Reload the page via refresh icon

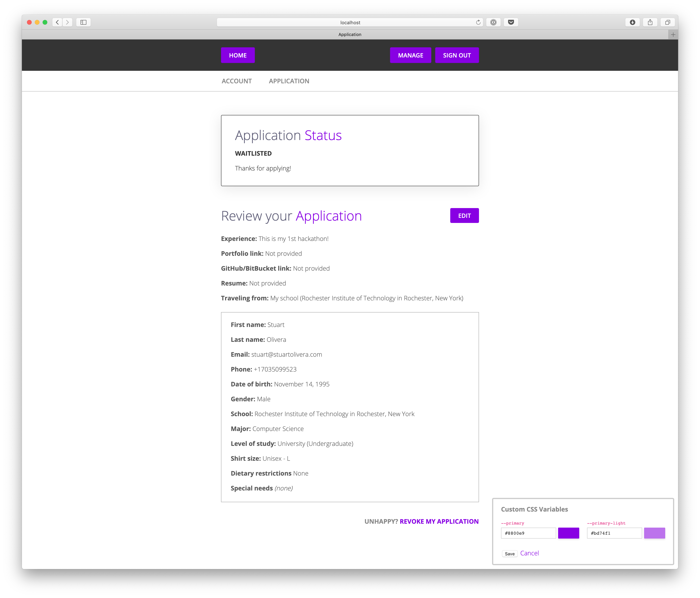[x=478, y=22]
